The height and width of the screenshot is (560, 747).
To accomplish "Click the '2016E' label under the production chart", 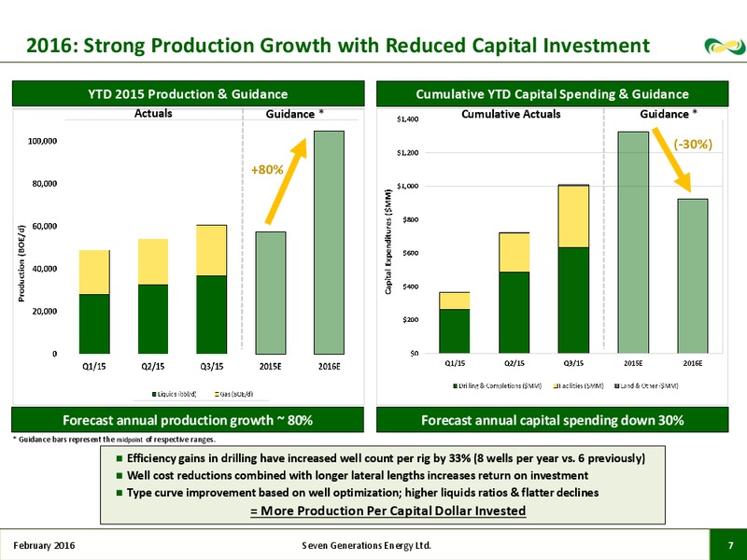I will click(x=329, y=367).
